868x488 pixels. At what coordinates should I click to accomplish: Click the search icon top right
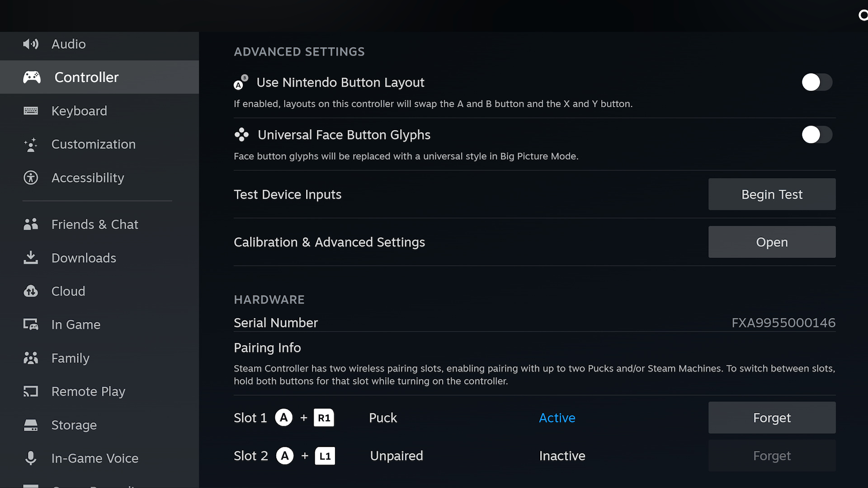[863, 15]
